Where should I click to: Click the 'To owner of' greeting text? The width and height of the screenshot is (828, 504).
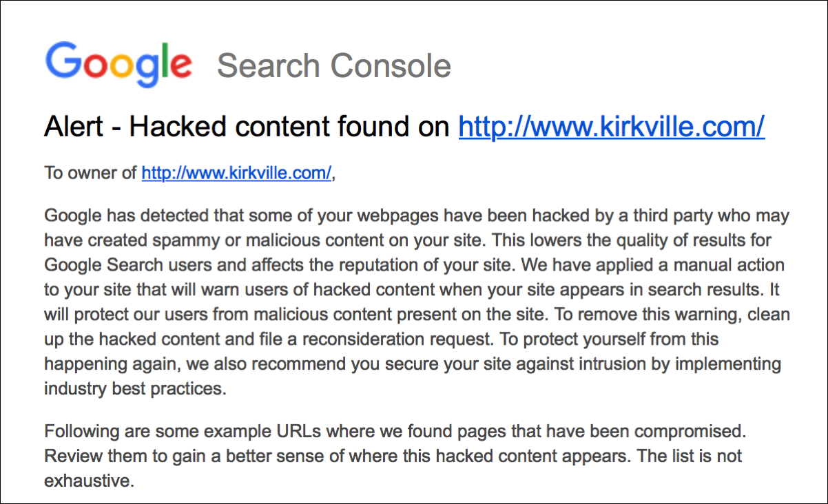click(x=91, y=173)
